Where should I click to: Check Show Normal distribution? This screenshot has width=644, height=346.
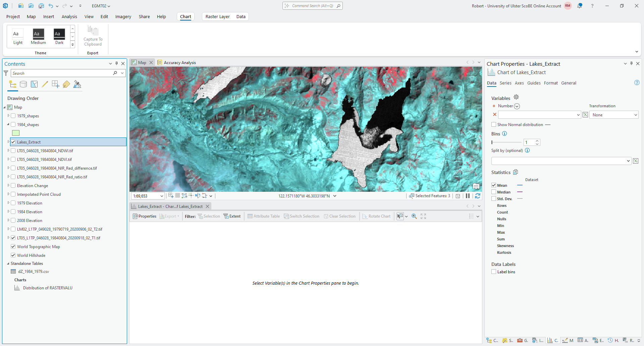click(x=494, y=125)
